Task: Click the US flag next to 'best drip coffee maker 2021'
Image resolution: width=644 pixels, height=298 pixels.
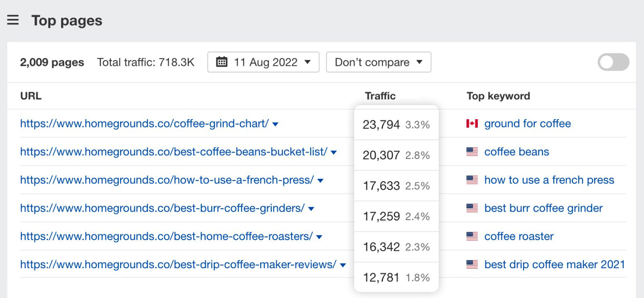Action: pos(473,264)
